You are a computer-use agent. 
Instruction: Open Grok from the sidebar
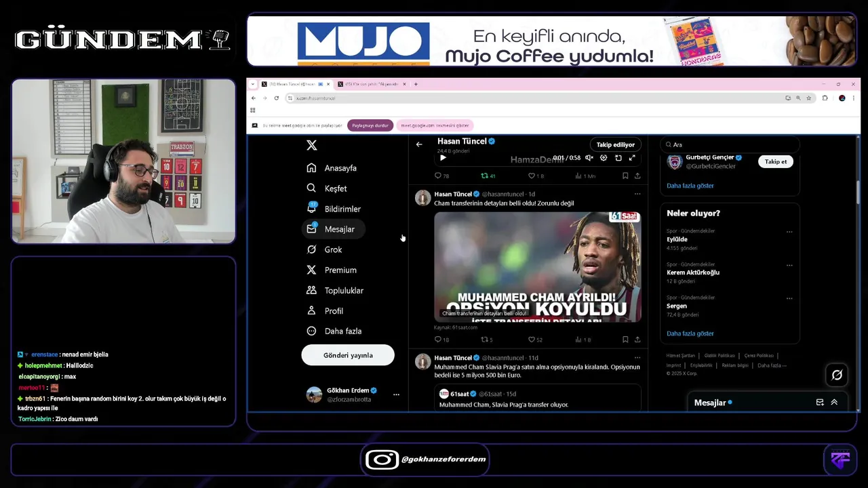(324, 249)
